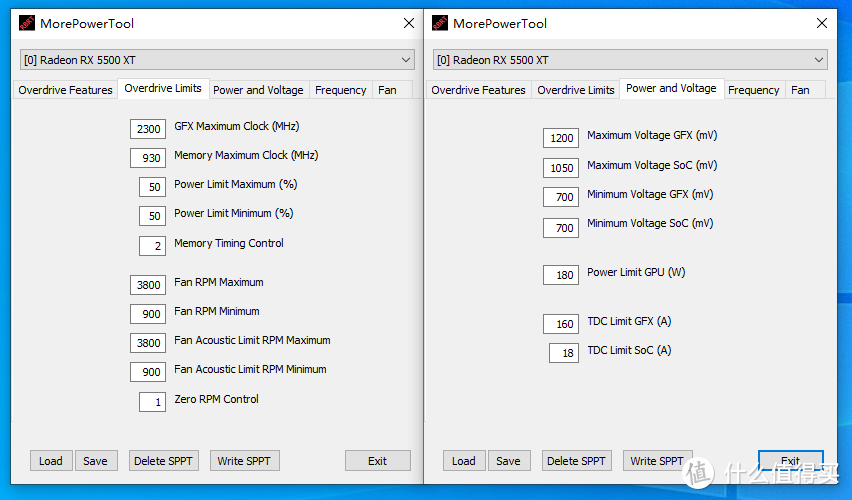The width and height of the screenshot is (852, 500).
Task: Click the GFX Maximum Clock field
Action: [x=148, y=129]
